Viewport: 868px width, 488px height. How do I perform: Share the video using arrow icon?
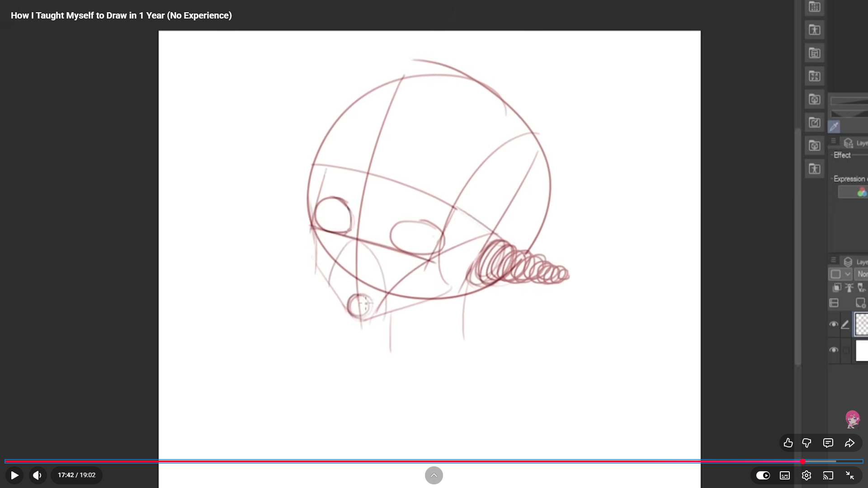(849, 443)
